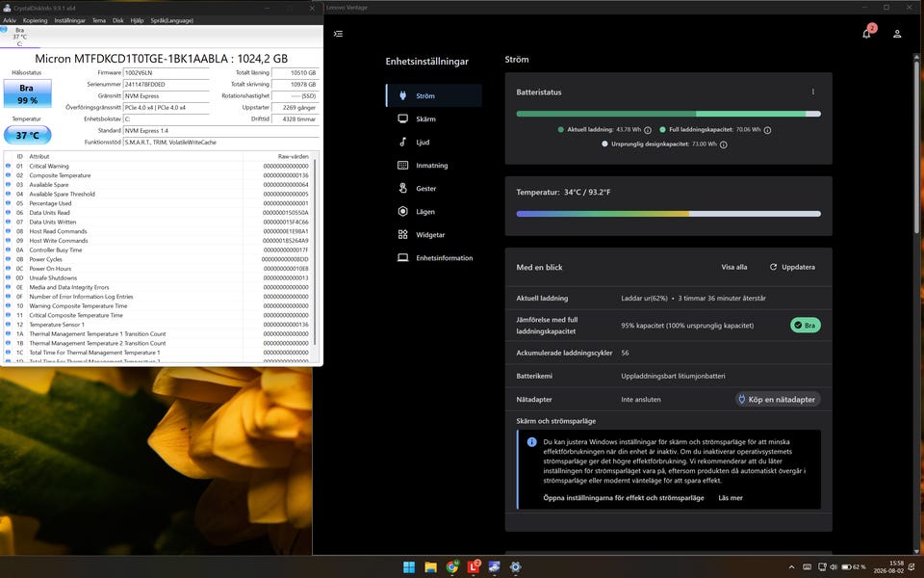Select Enhetsinformation in the sidebar
This screenshot has height=578, width=924.
[434, 258]
